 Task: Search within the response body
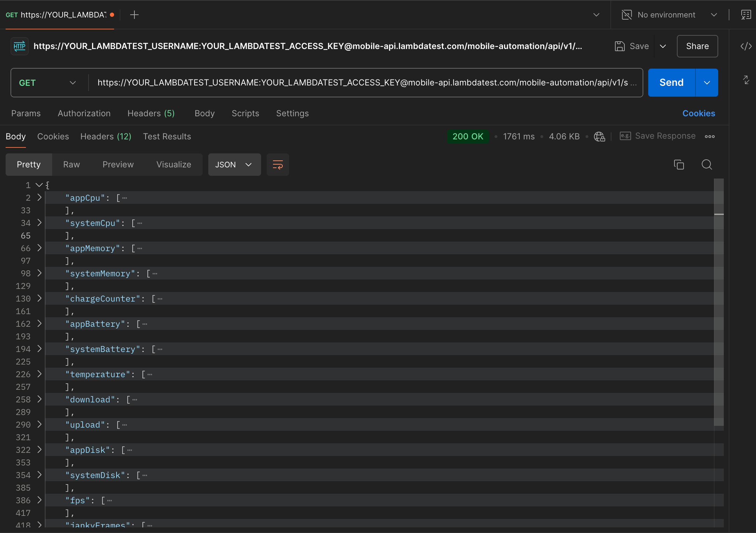707,164
